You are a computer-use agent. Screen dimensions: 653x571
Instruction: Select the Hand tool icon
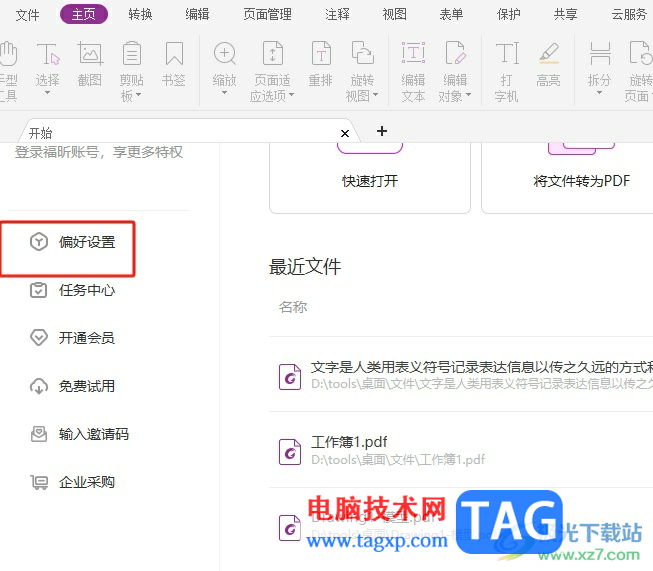click(7, 53)
